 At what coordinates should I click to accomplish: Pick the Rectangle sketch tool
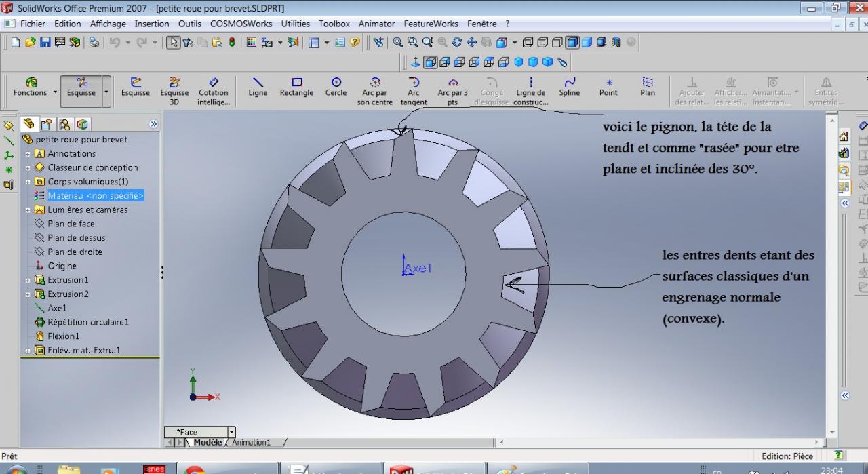(296, 87)
